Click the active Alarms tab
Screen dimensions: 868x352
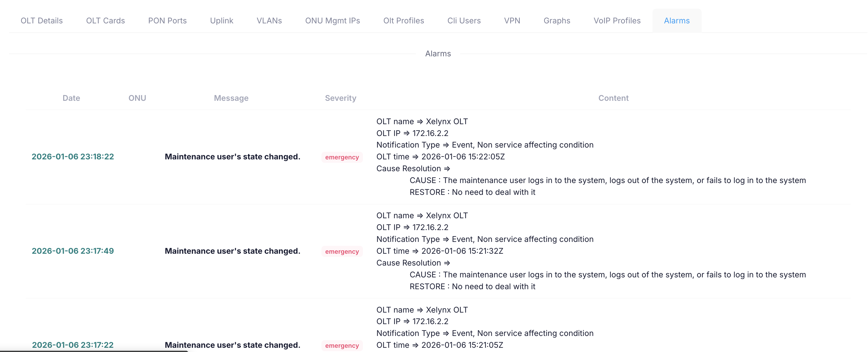676,21
